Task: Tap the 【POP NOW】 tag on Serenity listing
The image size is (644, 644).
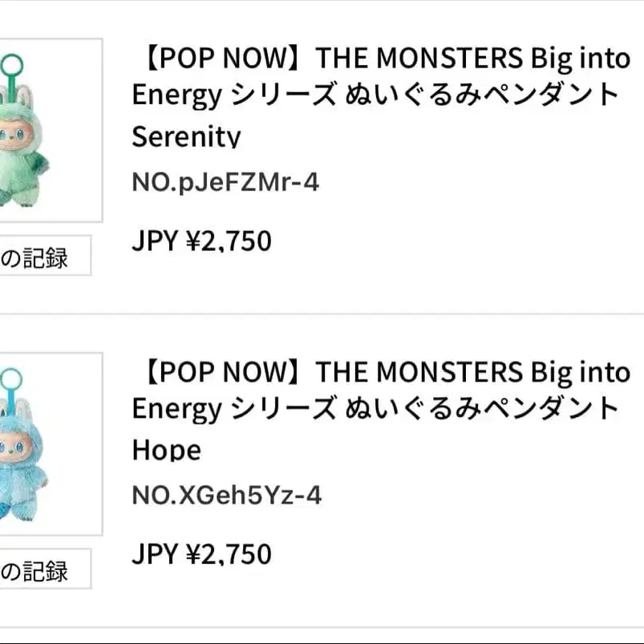Action: click(x=220, y=59)
